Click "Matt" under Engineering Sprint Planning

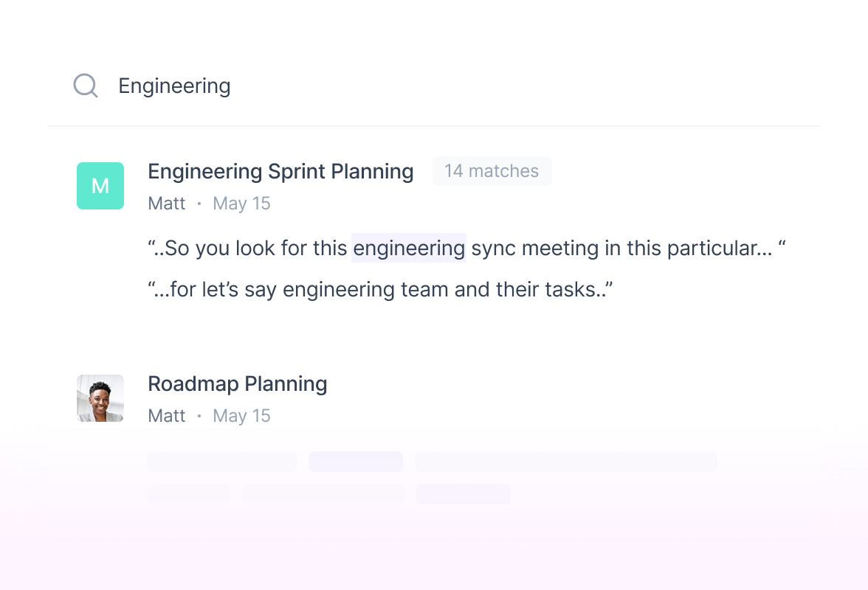(166, 203)
